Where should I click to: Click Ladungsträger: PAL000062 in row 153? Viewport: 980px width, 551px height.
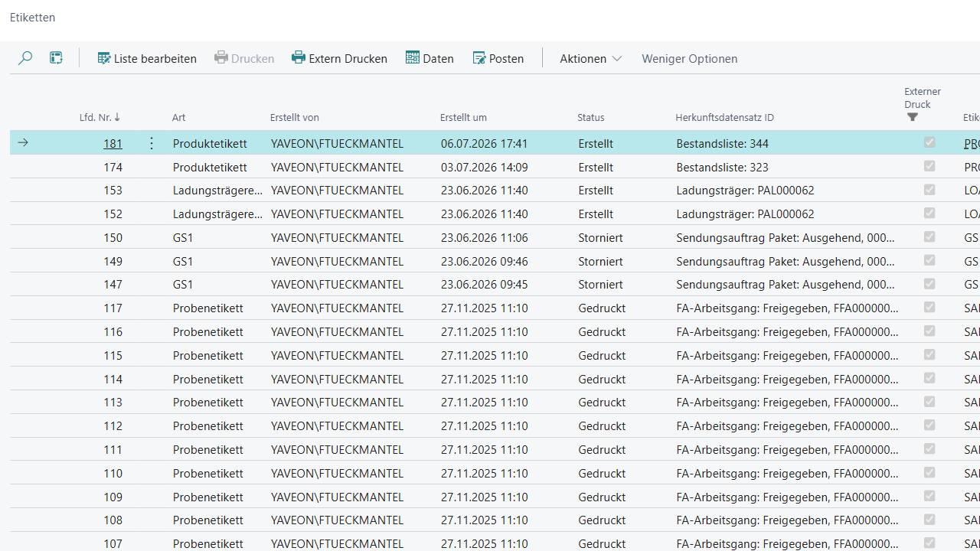pos(745,191)
